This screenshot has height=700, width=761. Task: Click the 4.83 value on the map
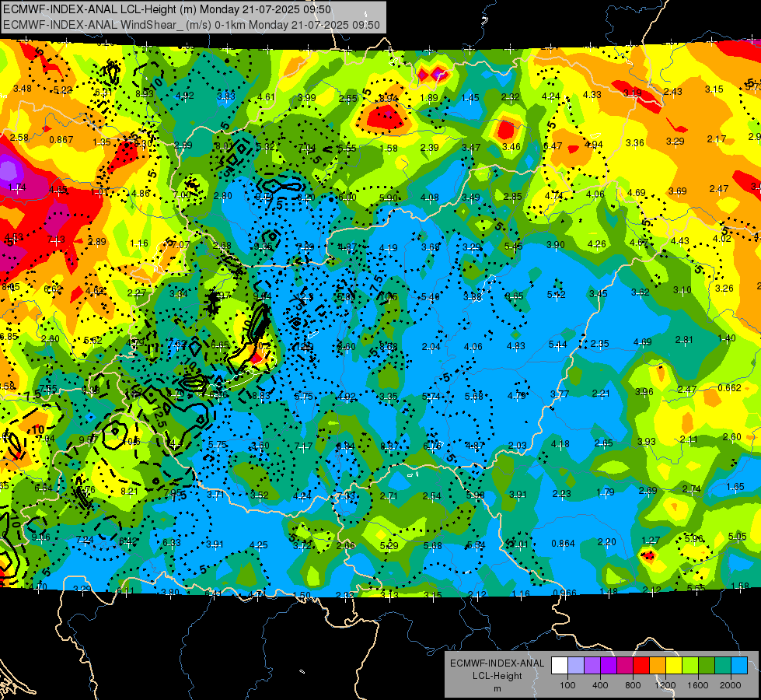pyautogui.click(x=516, y=345)
